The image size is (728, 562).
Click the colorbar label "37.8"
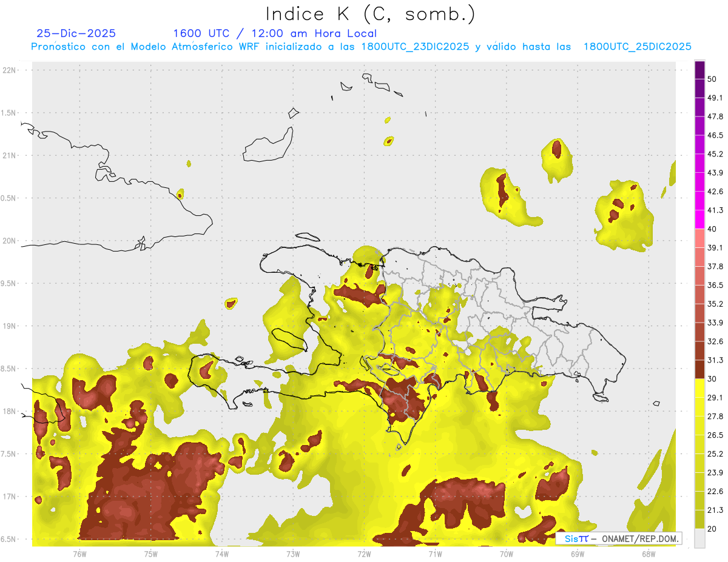tap(716, 267)
